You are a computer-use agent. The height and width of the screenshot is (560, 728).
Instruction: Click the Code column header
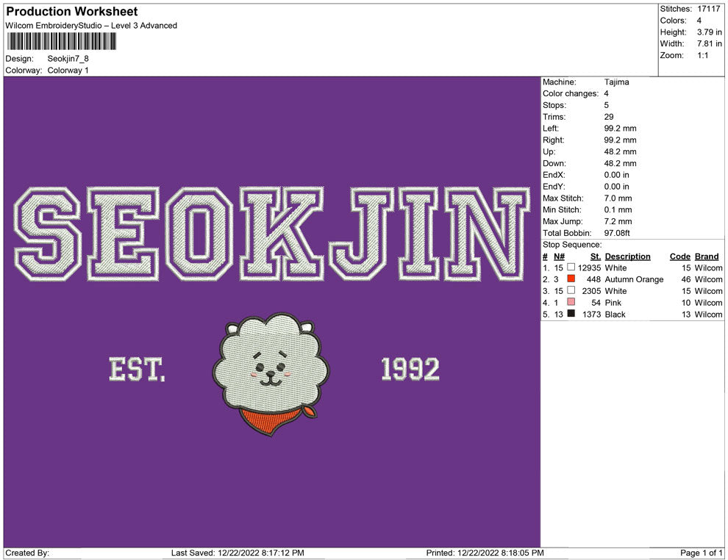tap(680, 256)
